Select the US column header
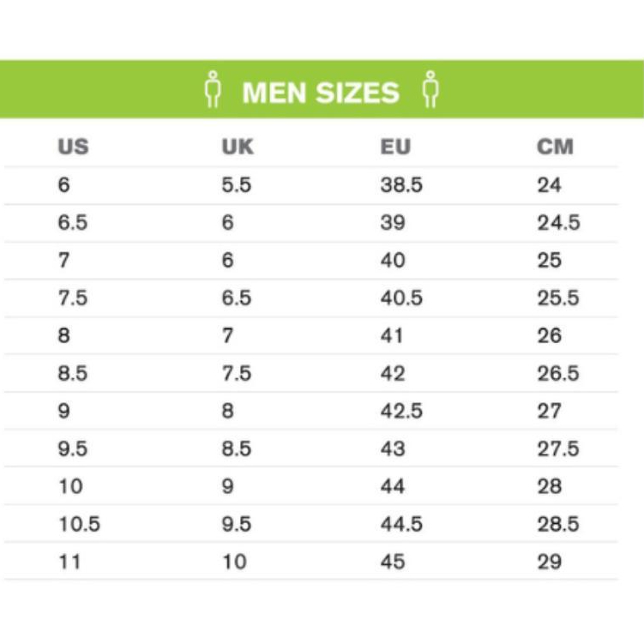The width and height of the screenshot is (644, 644). click(73, 147)
